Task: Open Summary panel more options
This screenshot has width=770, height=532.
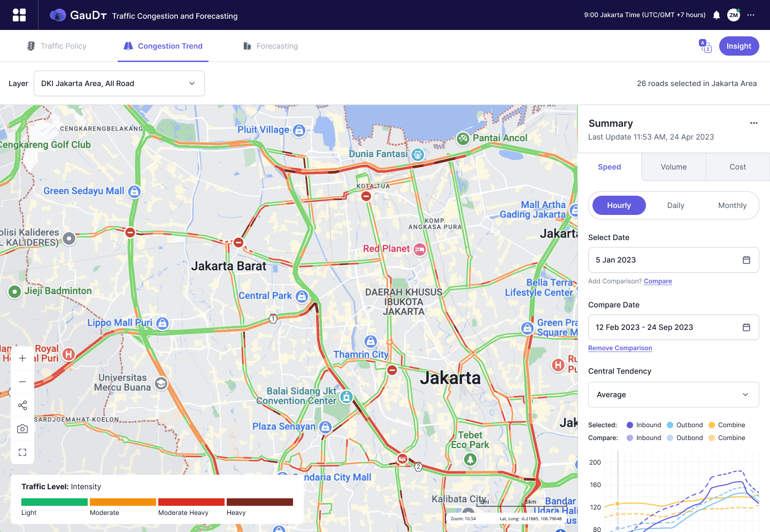Action: pos(754,123)
